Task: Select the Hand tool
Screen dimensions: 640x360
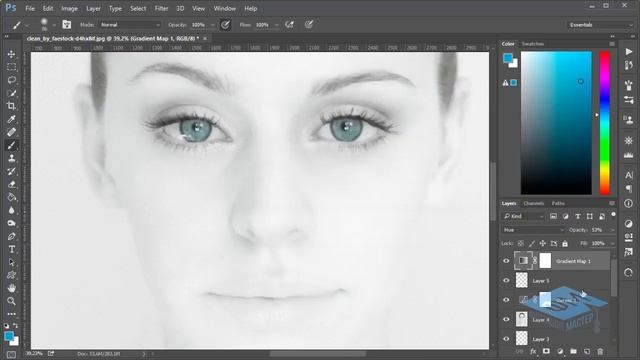Action: coord(11,288)
